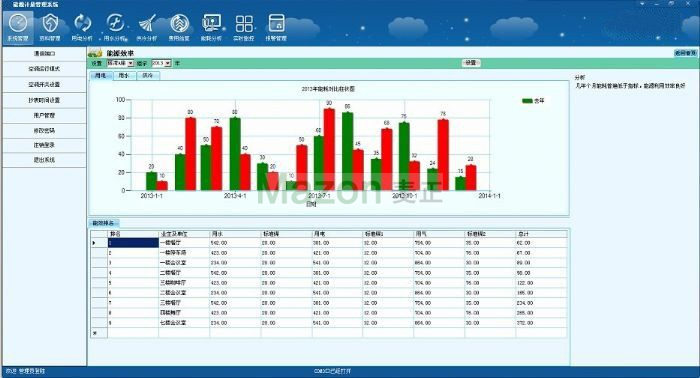Switch to the 供冷 tab
Screen dimensions: 700x378
pyautogui.click(x=148, y=75)
